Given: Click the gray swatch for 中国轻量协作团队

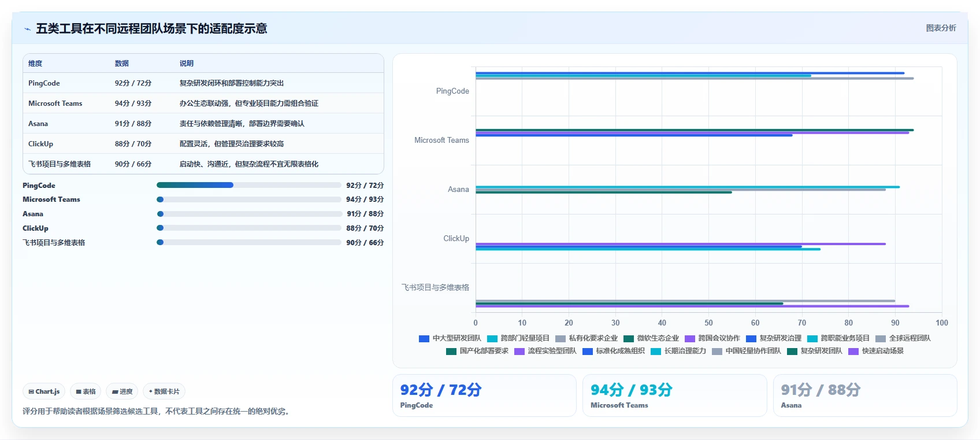Looking at the screenshot, I should pos(717,351).
